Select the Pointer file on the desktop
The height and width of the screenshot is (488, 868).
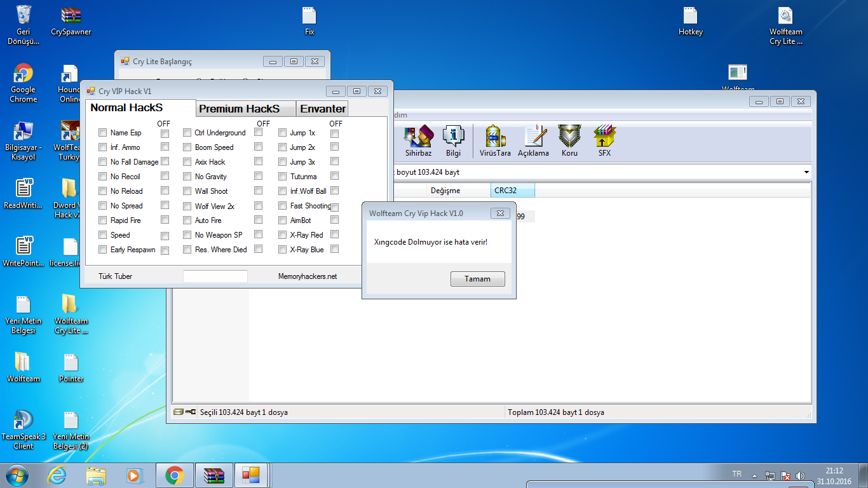[x=71, y=368]
